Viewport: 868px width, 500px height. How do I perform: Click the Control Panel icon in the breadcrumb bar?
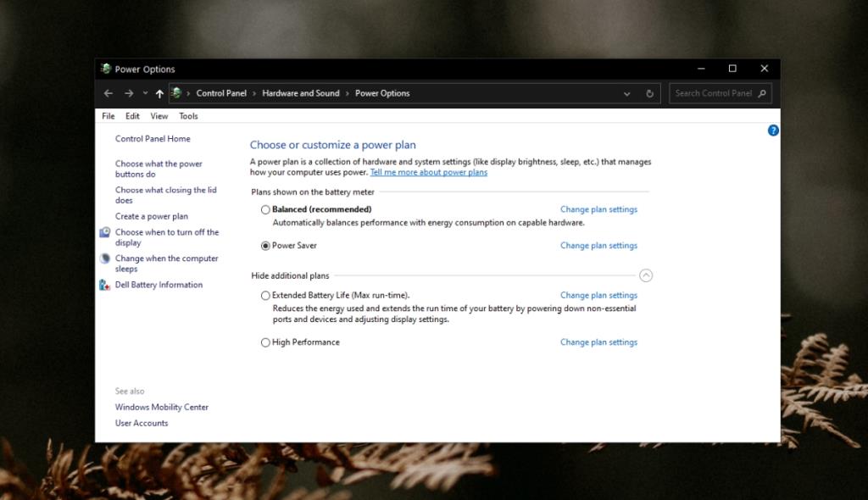coord(177,93)
